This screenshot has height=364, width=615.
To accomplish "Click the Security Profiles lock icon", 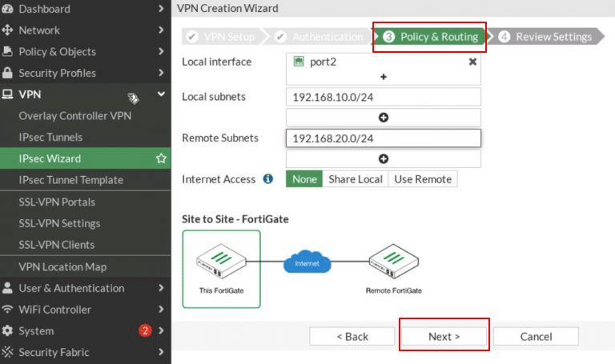I will (x=7, y=73).
